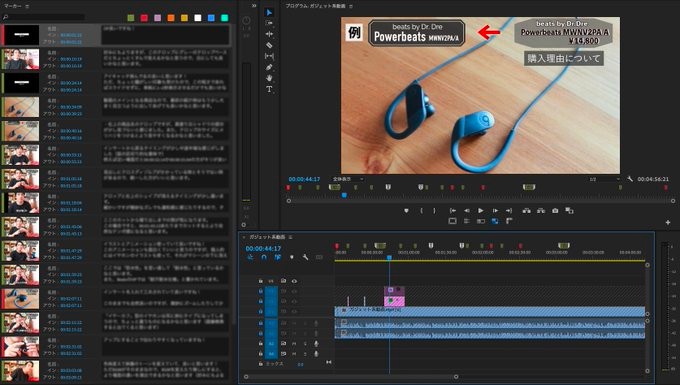
Task: Open the zoom level dropdown 全体表示
Action: [348, 179]
